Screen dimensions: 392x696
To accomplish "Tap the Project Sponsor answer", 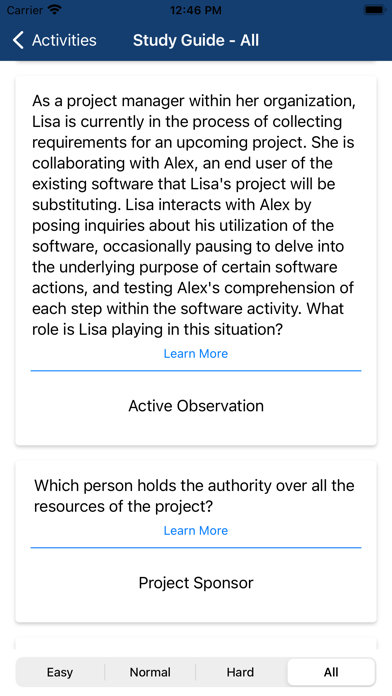I will point(196,582).
